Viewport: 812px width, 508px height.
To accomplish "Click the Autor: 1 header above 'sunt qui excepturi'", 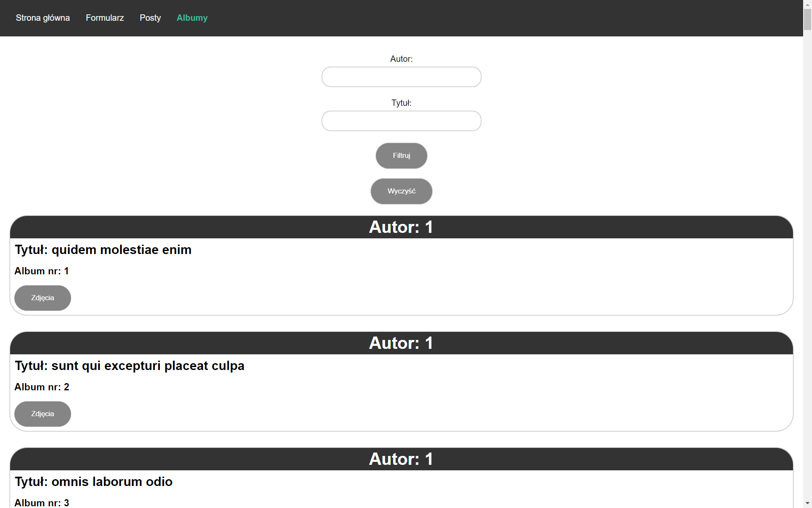I will click(x=401, y=343).
